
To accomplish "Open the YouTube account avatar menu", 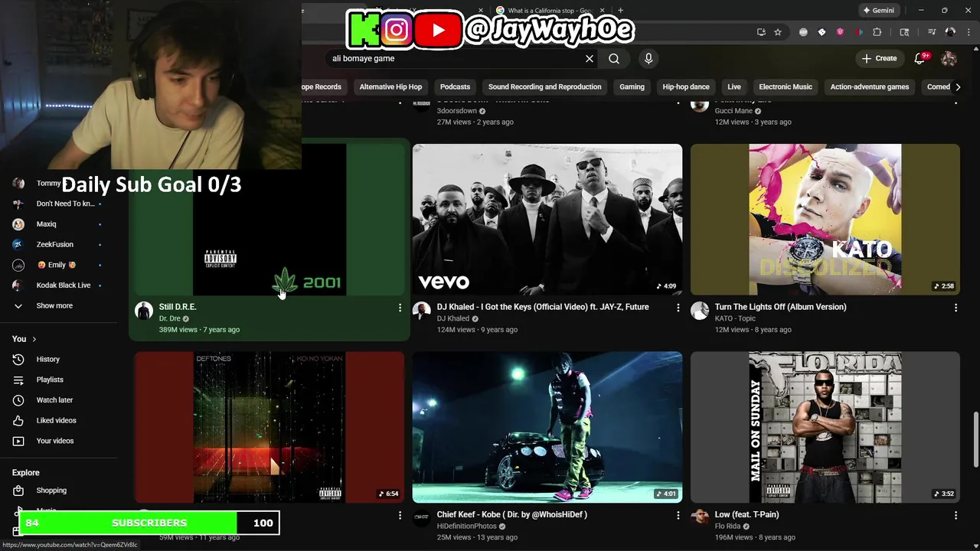I will click(949, 58).
